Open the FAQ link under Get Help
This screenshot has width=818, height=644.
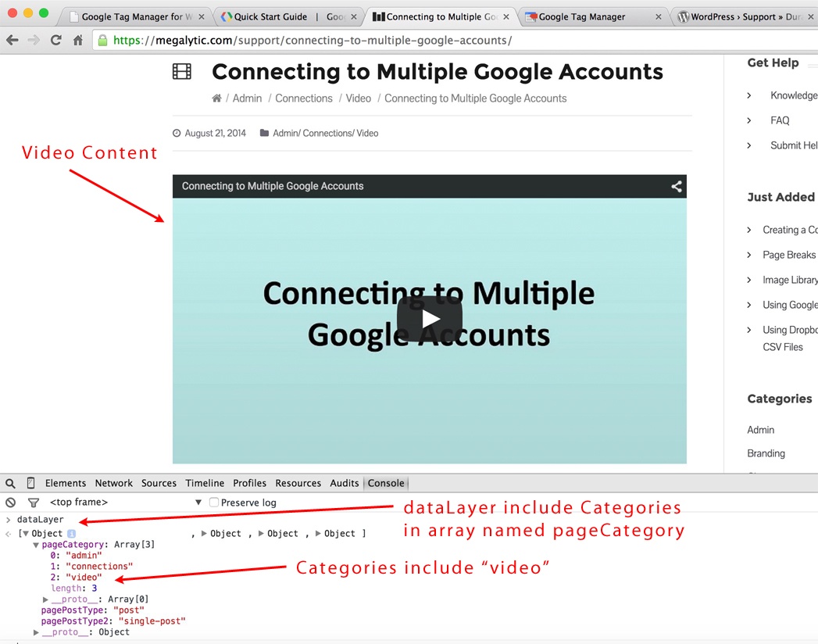(780, 120)
